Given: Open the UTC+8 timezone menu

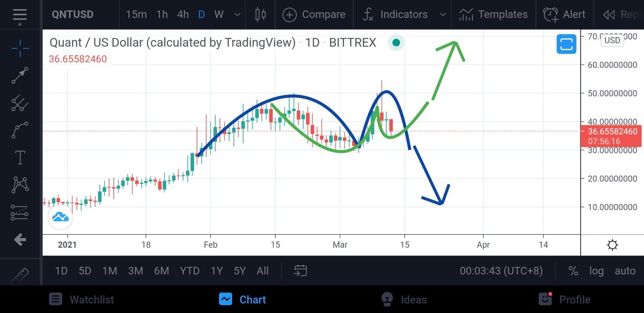Looking at the screenshot, I should click(x=501, y=271).
